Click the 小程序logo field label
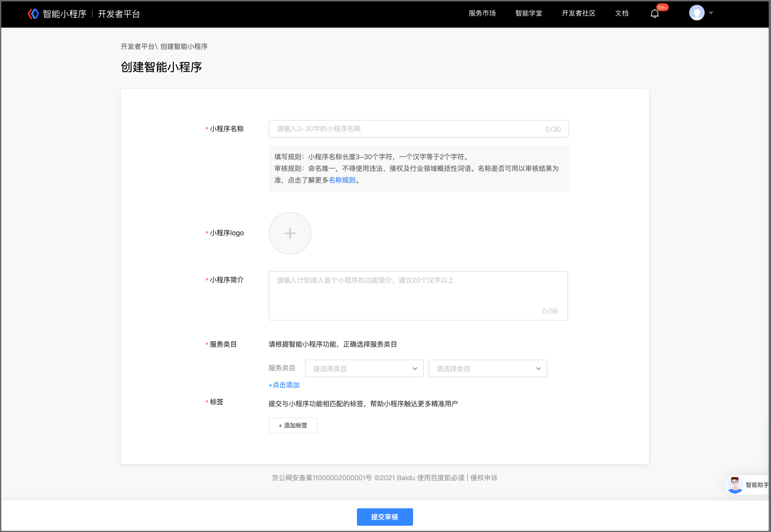 point(227,233)
